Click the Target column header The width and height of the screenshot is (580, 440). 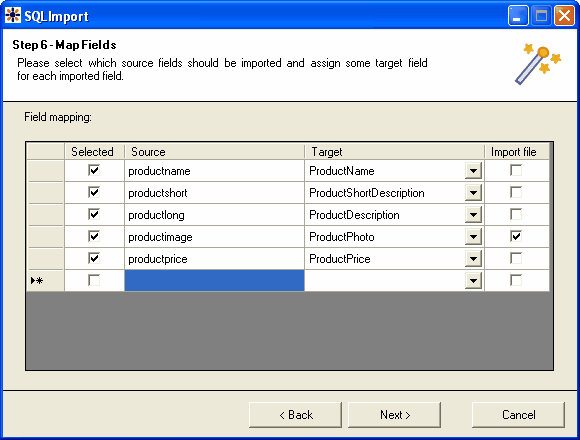click(394, 152)
